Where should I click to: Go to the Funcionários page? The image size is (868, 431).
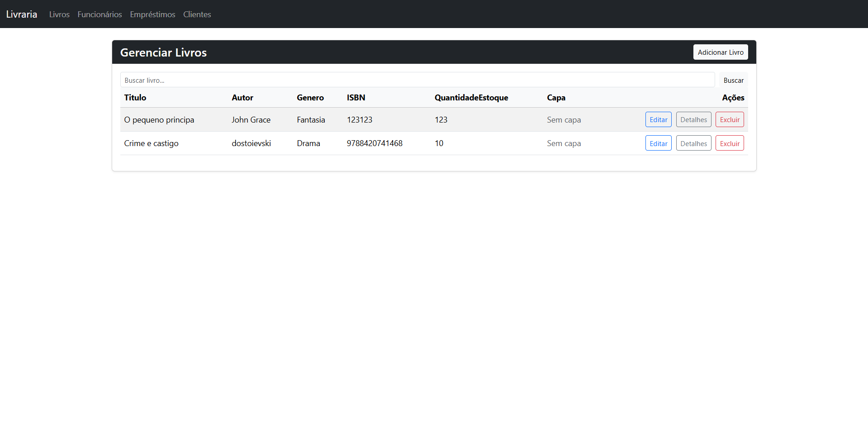click(x=100, y=14)
